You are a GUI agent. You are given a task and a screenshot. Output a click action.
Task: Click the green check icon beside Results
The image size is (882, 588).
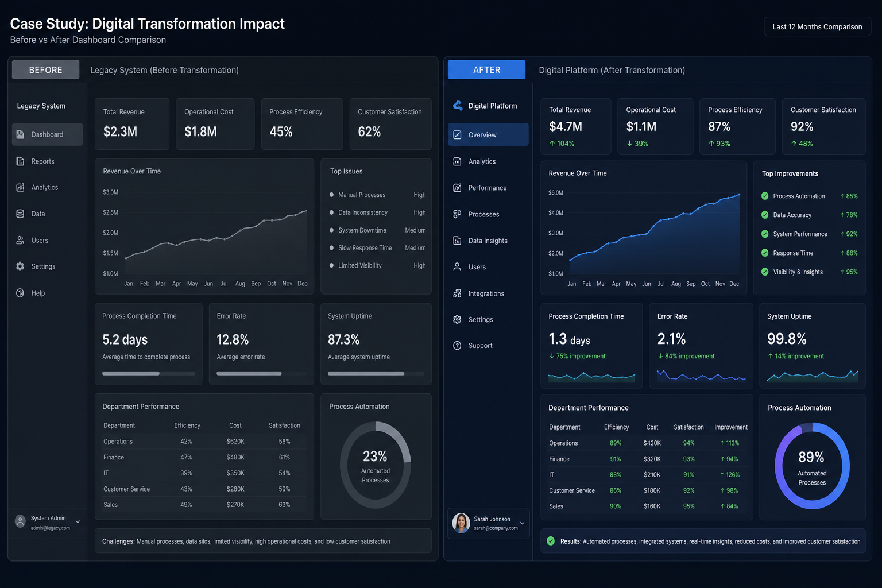[x=551, y=541]
